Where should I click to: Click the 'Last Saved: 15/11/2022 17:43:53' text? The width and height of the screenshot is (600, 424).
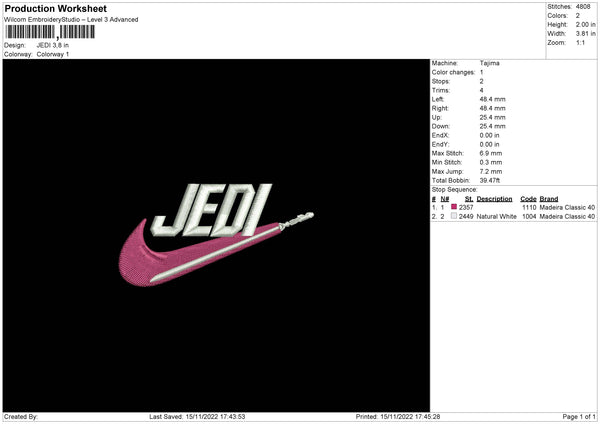(x=197, y=417)
